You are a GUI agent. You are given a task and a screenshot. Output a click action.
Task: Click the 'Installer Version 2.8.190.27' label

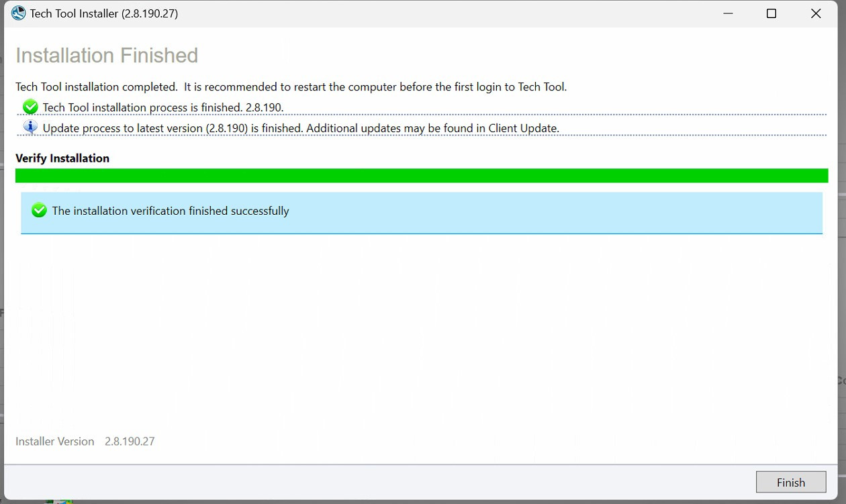click(85, 442)
